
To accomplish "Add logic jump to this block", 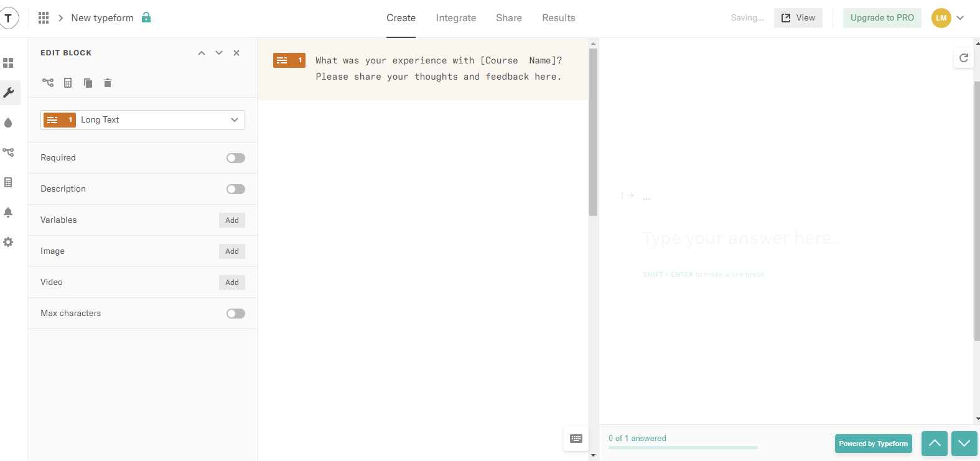I will click(48, 82).
